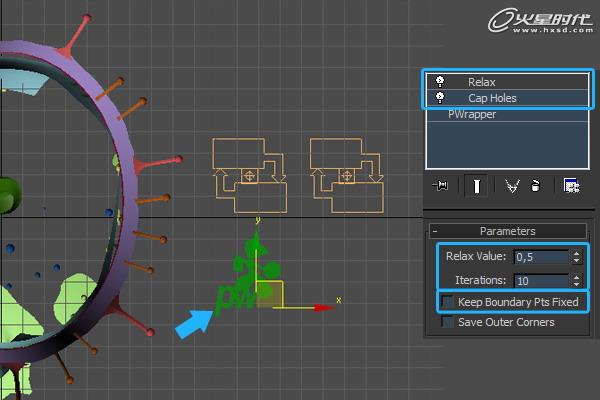Select the right orange particle flow helper
This screenshot has width=600, height=400.
tap(347, 175)
